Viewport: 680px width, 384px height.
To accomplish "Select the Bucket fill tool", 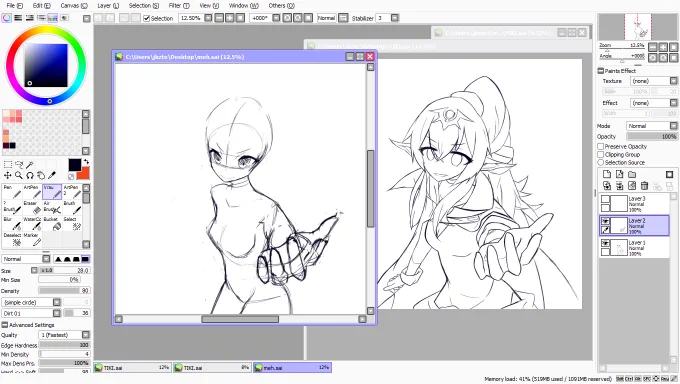I will pos(52,223).
